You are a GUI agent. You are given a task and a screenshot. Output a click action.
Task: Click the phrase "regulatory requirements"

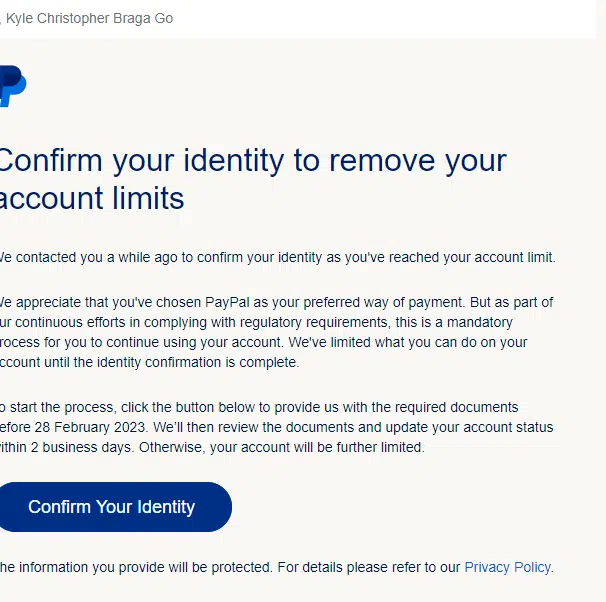(313, 322)
